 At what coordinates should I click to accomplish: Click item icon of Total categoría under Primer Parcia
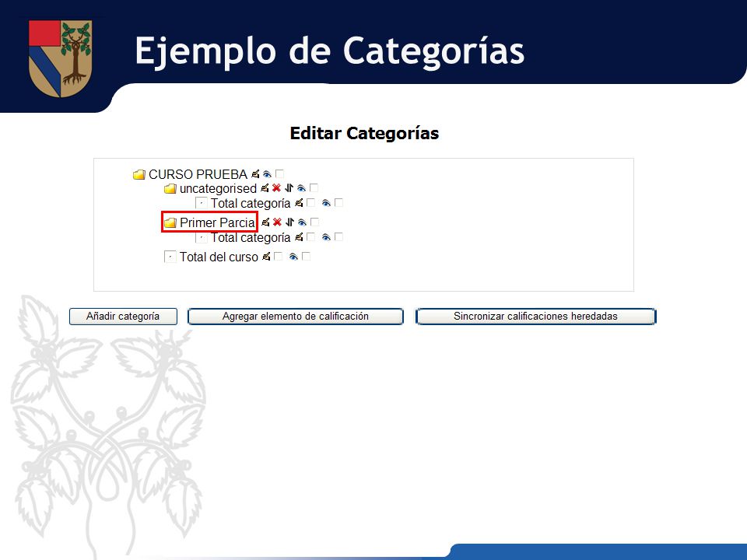201,237
